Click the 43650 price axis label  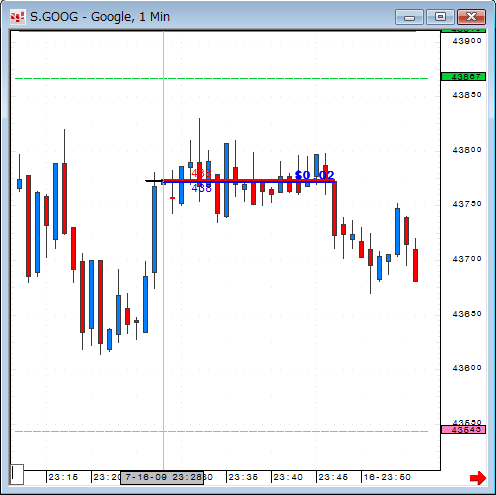click(x=467, y=314)
